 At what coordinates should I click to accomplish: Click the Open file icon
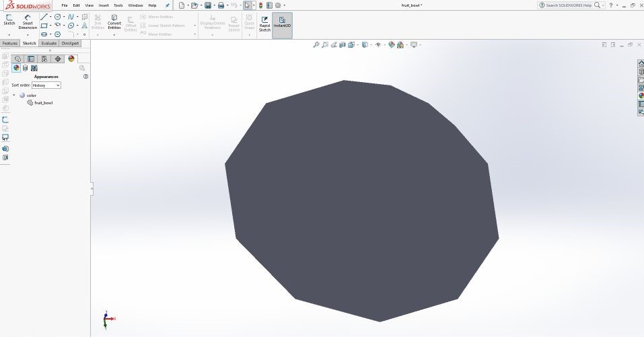(x=194, y=5)
